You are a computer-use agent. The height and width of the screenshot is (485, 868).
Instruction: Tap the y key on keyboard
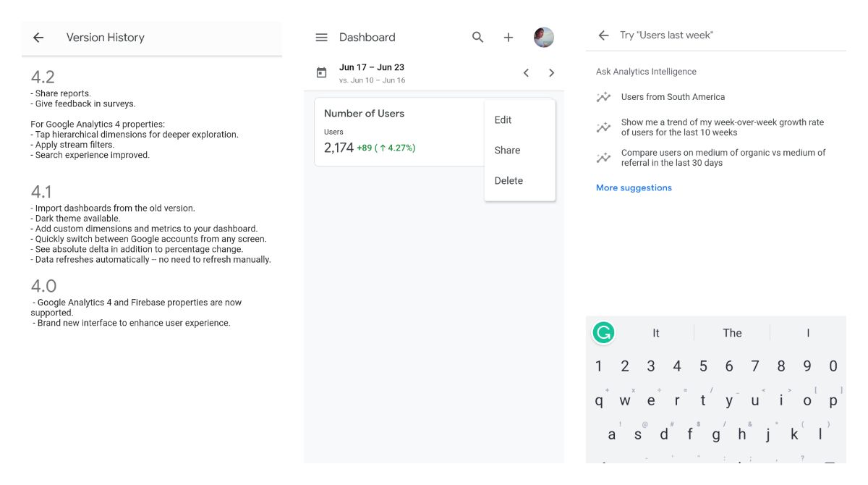click(x=729, y=400)
